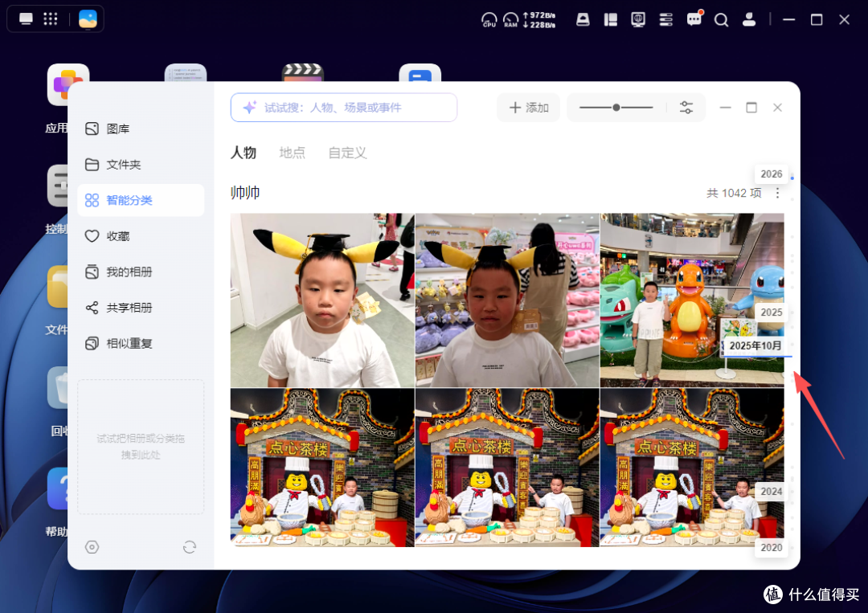The width and height of the screenshot is (868, 613).
Task: Click the network speed indicator
Action: pos(539,20)
